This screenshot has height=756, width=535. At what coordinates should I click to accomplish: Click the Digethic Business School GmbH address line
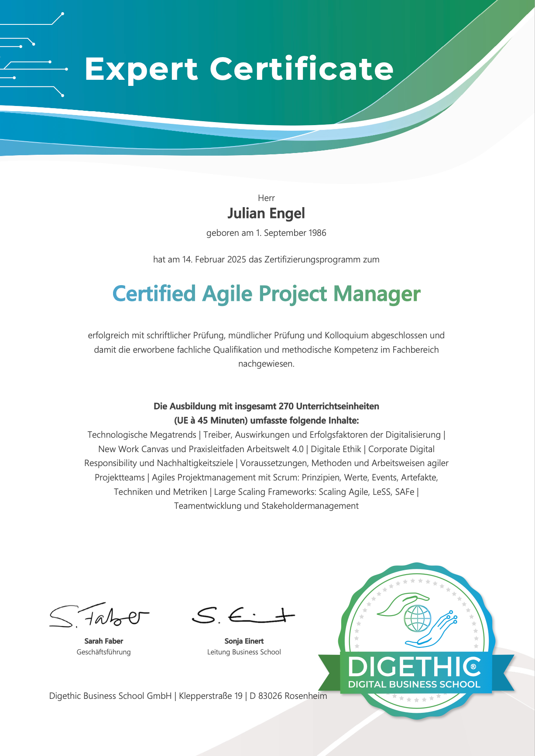(x=188, y=696)
